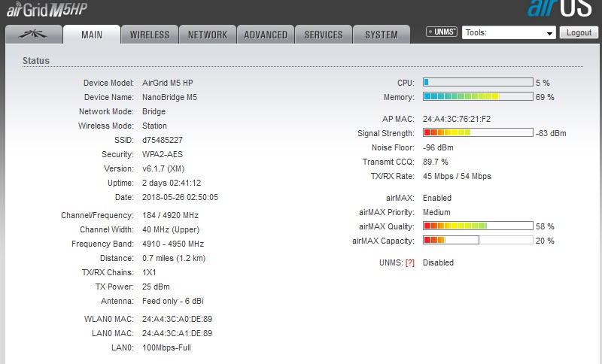The height and width of the screenshot is (364, 602).
Task: Click AP MAC 24:A4:3C:76:21:F2
Action: [x=457, y=119]
